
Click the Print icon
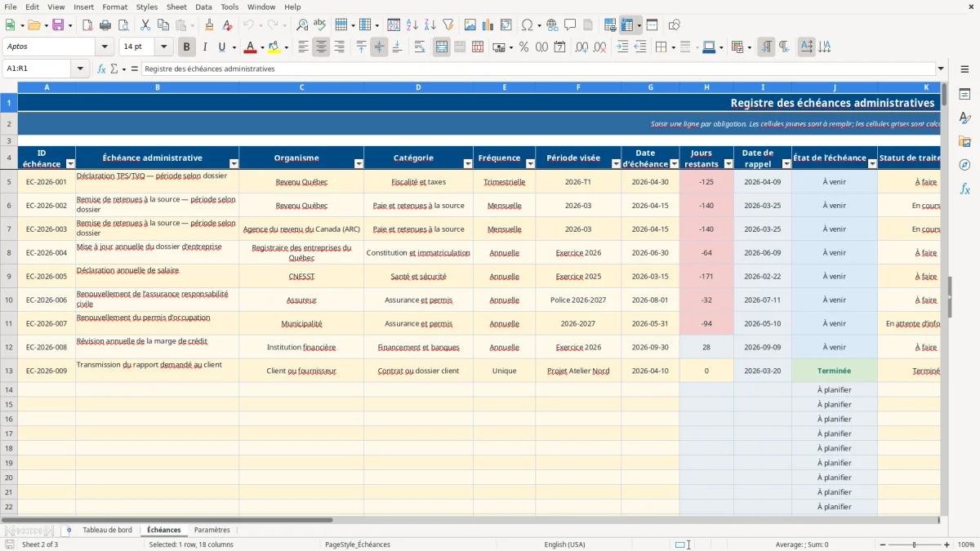pos(105,25)
